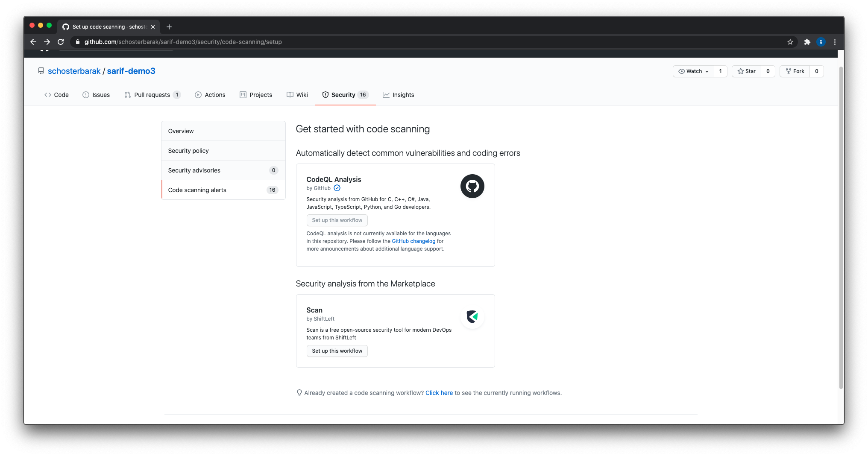Open a new browser tab

coord(169,27)
